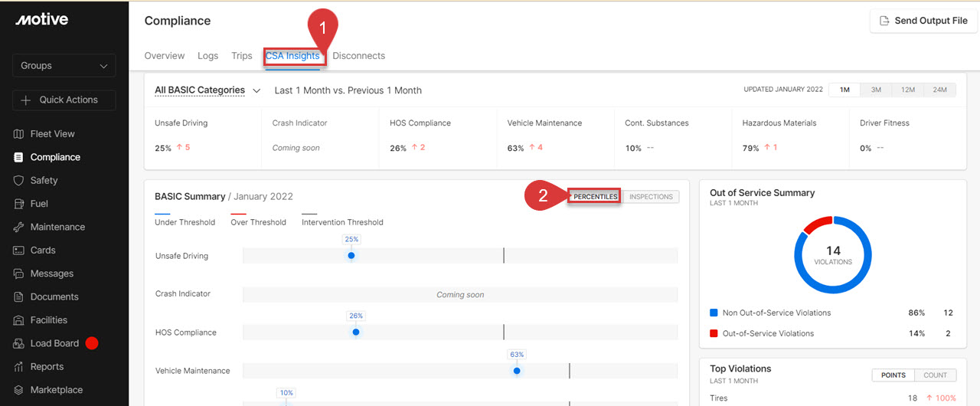Viewport: 980px width, 406px height.
Task: Click the Unsafe Driving 25% card
Action: point(203,135)
